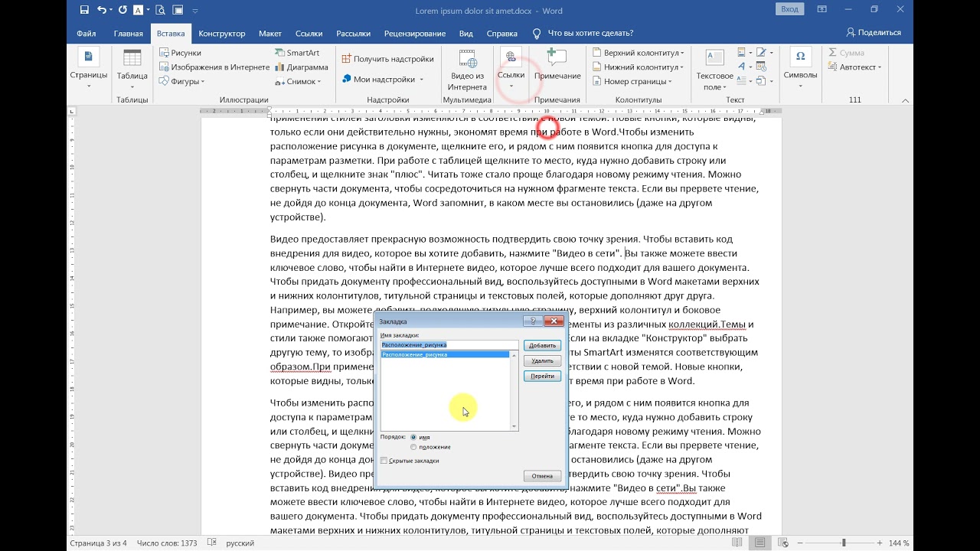Viewport: 980px width, 551px height.
Task: Click the Save icon in quick access toolbar
Action: pos(83,11)
